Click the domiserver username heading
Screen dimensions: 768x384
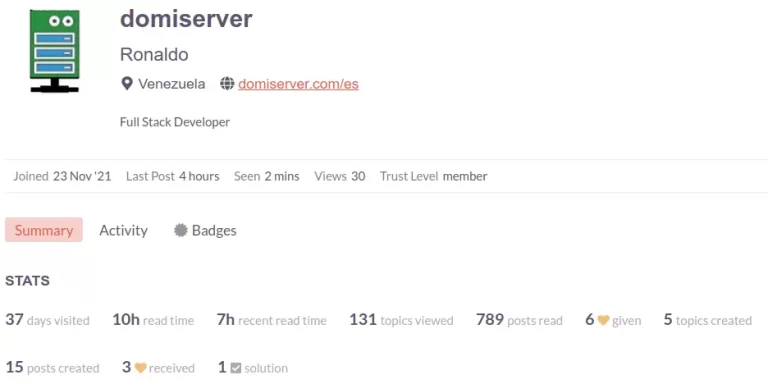pos(186,19)
